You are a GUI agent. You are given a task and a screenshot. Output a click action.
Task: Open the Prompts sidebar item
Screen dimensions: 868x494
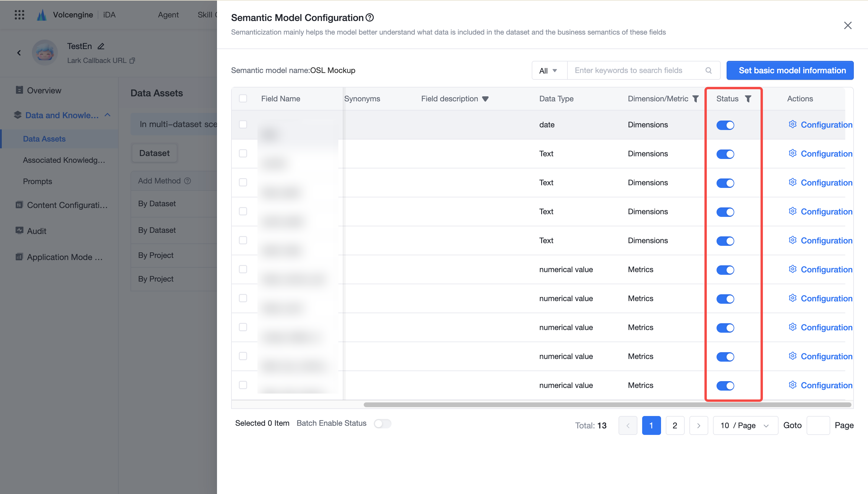(37, 181)
